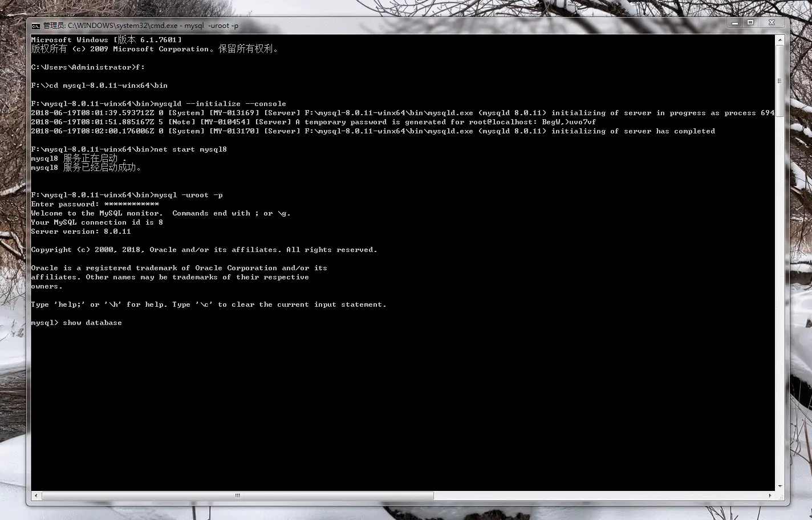Click the 'initializing of server in progress' log line
Image resolution: width=812 pixels, height=520 pixels.
[403, 113]
